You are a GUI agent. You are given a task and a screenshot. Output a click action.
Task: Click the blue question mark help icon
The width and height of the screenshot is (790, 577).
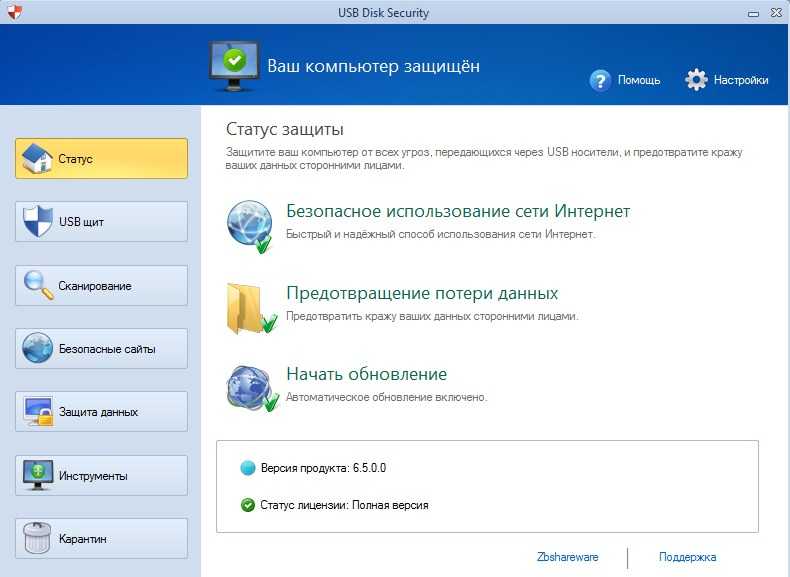pyautogui.click(x=600, y=80)
